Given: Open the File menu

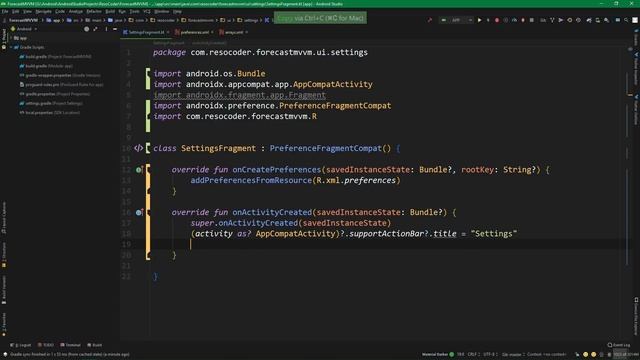Looking at the screenshot, I should (x=5, y=11).
